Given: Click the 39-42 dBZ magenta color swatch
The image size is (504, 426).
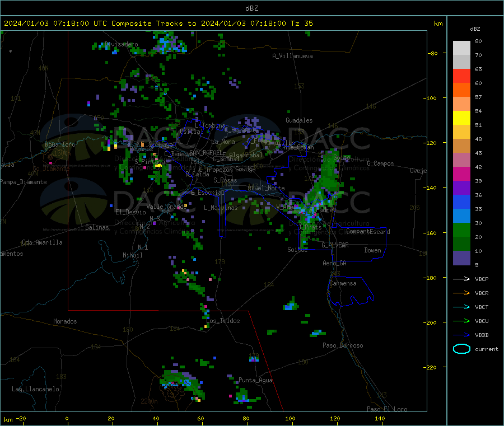Looking at the screenshot, I should (x=461, y=174).
